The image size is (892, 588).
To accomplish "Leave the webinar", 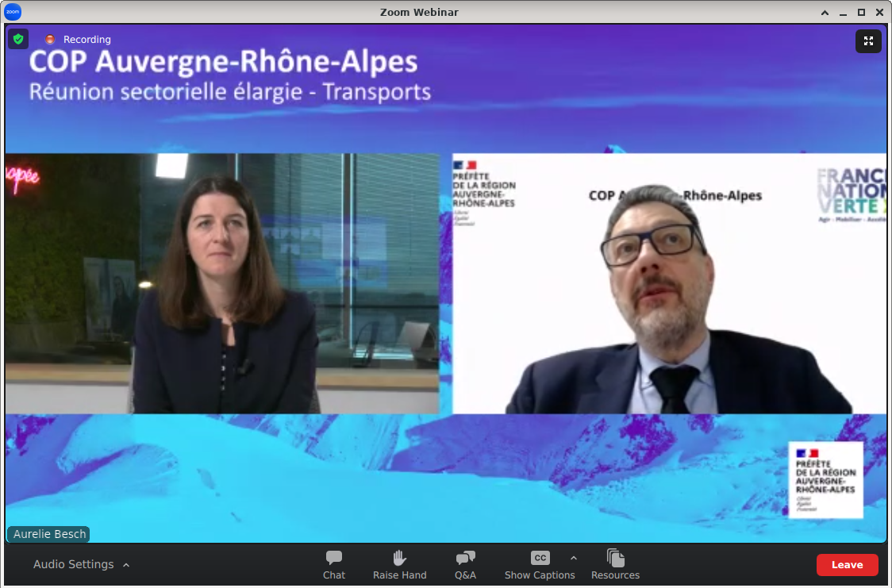I will [847, 565].
